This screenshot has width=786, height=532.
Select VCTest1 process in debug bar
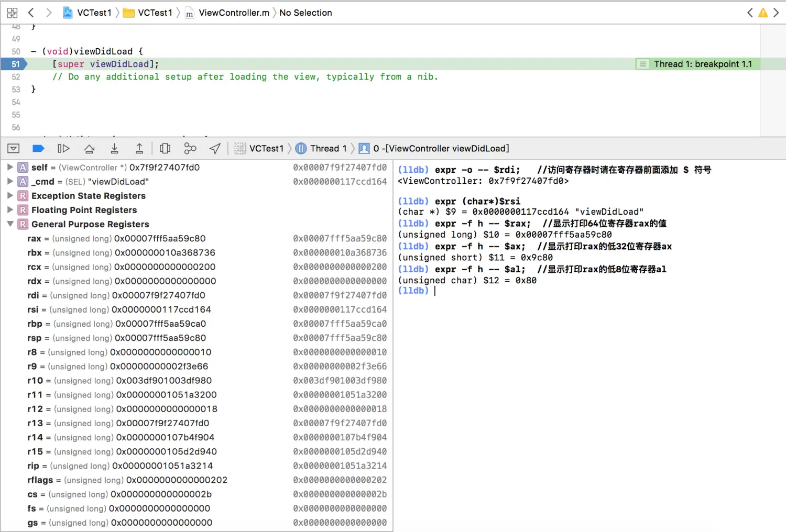[x=259, y=149]
